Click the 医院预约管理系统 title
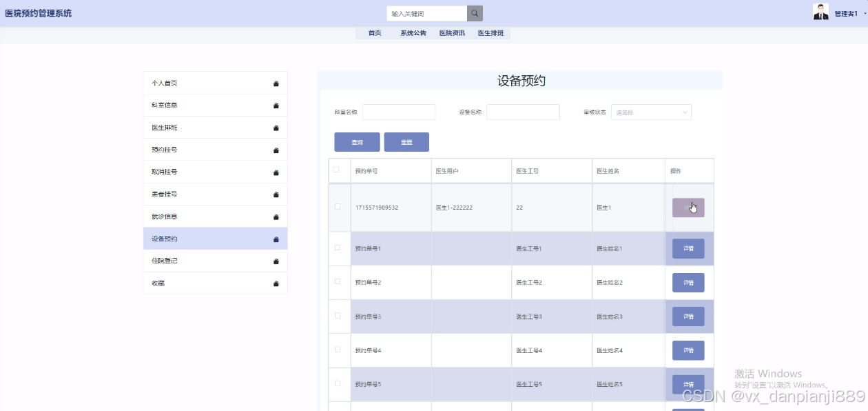 coord(38,13)
